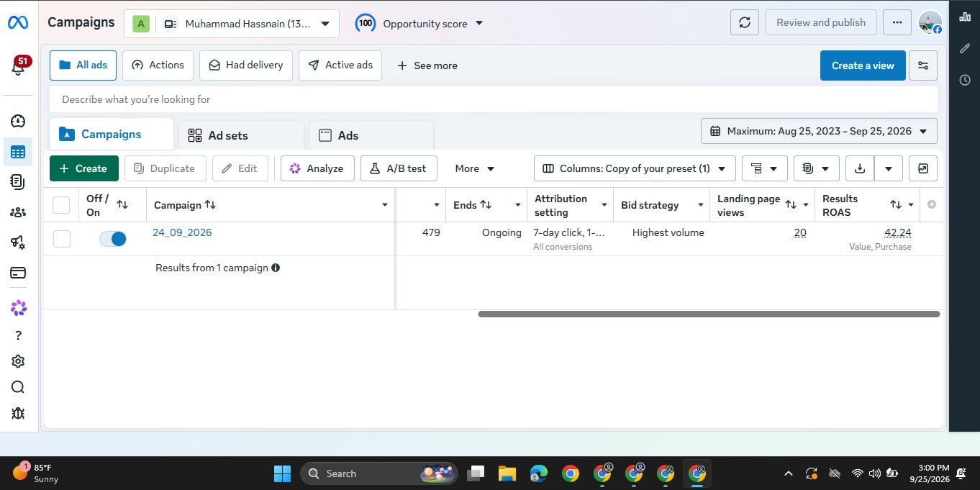
Task: Open Search magnifier icon in left sidebar
Action: [18, 387]
